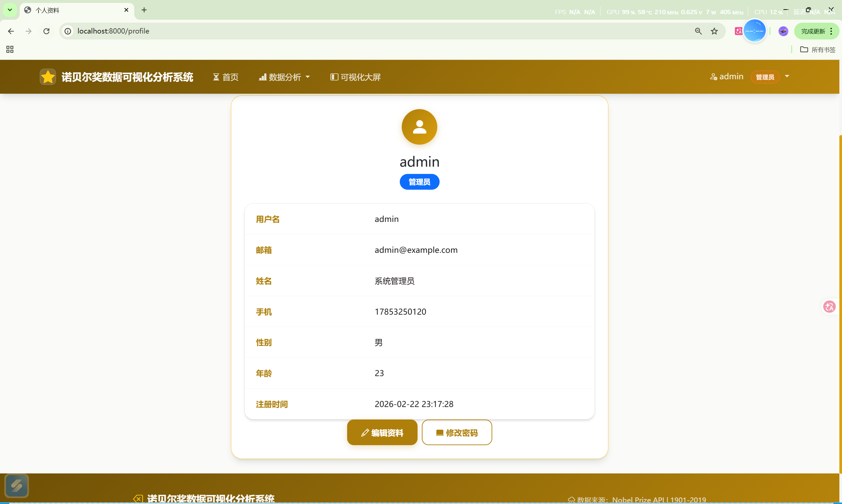Click the zoom magnifier icon in address bar
842x504 pixels.
pyautogui.click(x=698, y=31)
